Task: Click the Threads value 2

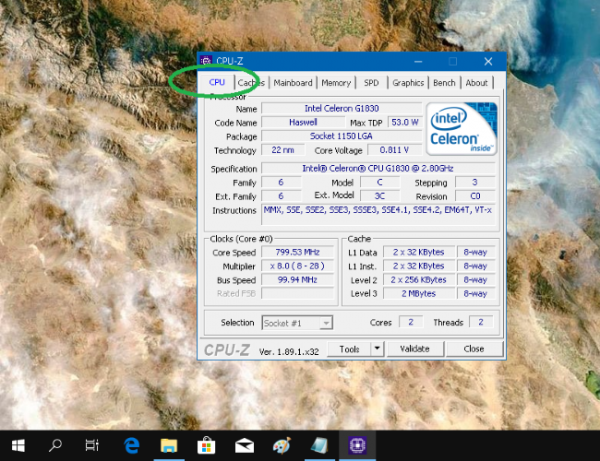Action: (x=481, y=322)
